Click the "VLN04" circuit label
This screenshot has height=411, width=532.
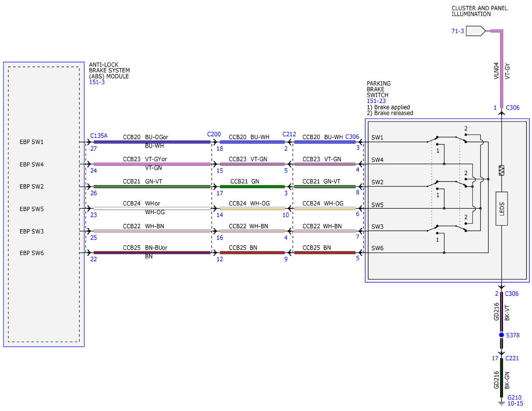point(496,70)
